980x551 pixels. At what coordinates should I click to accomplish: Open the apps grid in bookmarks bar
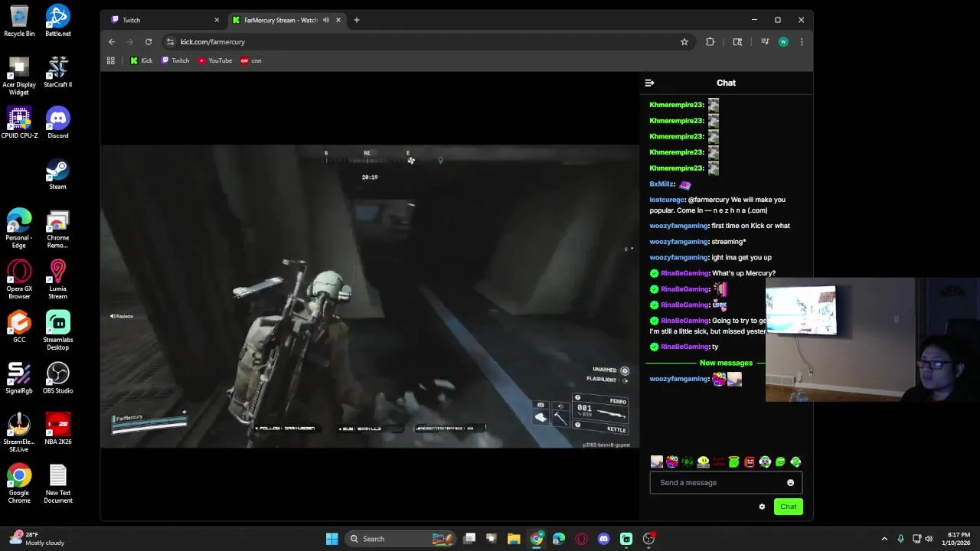pos(111,60)
